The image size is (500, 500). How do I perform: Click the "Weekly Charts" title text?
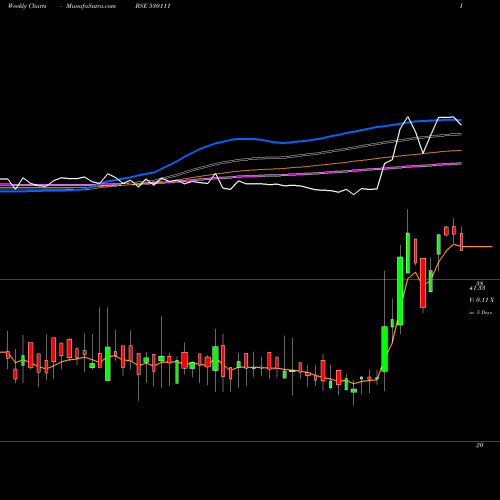pos(27,6)
